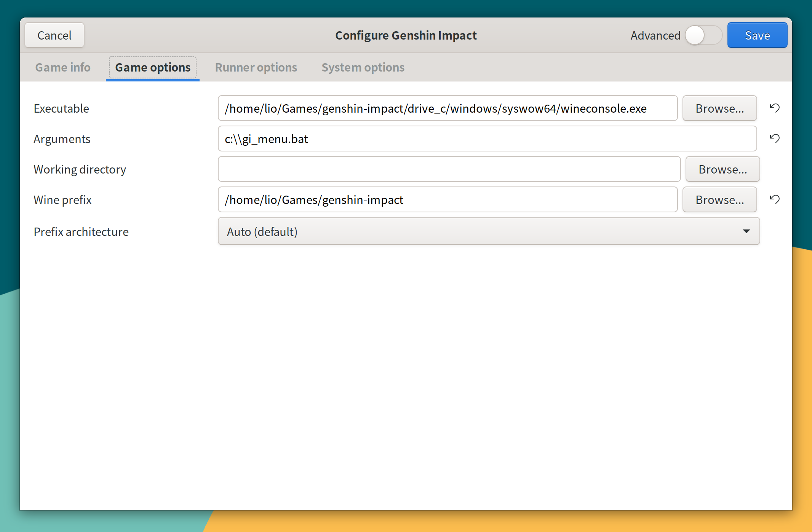Select the Game options tab

coord(153,67)
